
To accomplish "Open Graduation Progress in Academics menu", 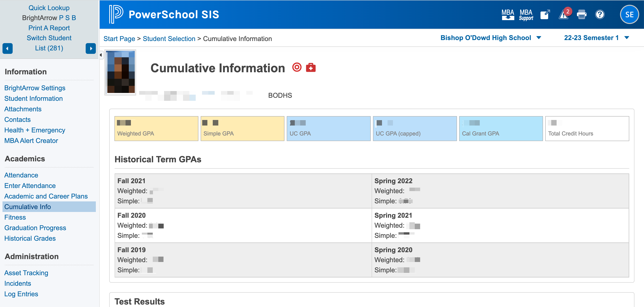I will [35, 228].
